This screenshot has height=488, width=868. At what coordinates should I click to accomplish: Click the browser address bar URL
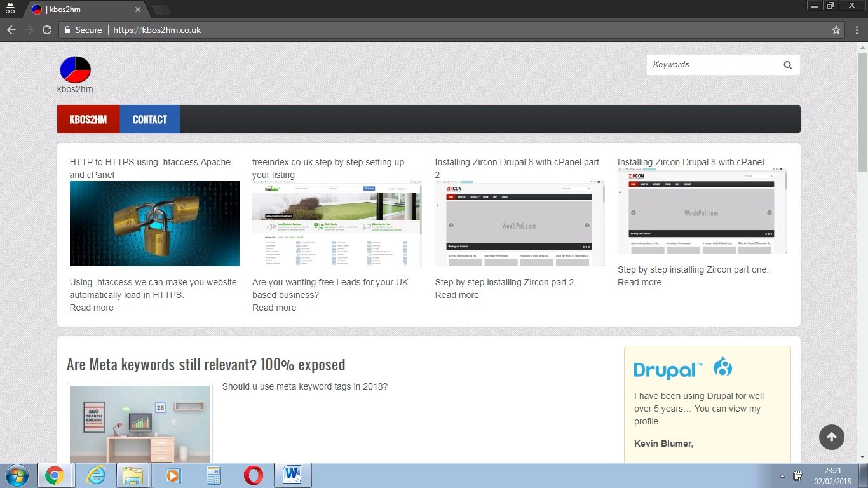[x=157, y=30]
